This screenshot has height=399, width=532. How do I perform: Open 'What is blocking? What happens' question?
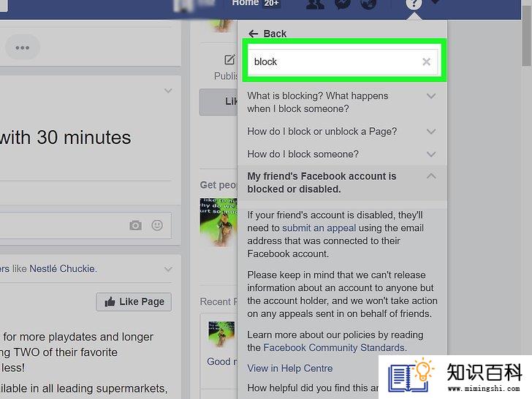click(x=318, y=102)
